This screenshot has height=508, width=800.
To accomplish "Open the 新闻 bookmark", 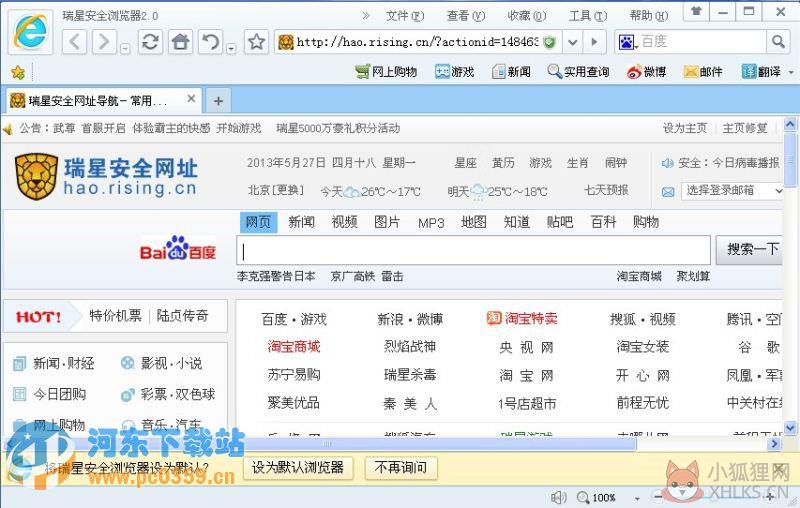I will point(511,72).
